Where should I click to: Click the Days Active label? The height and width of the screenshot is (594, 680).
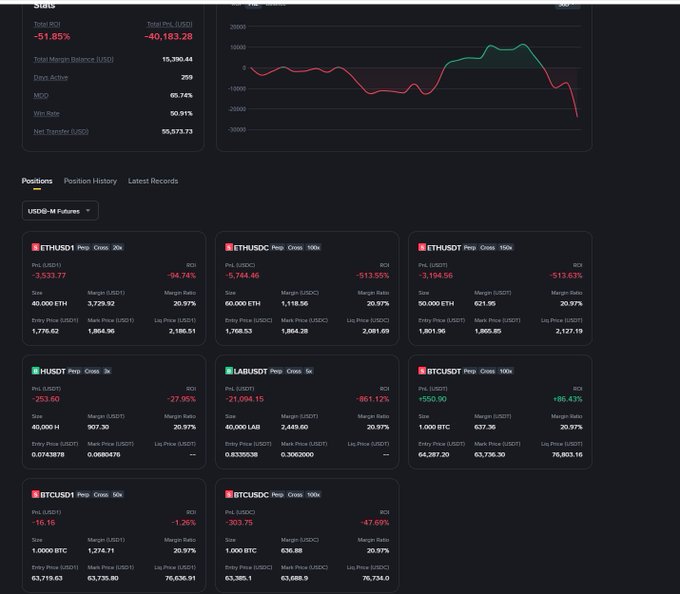pyautogui.click(x=51, y=77)
